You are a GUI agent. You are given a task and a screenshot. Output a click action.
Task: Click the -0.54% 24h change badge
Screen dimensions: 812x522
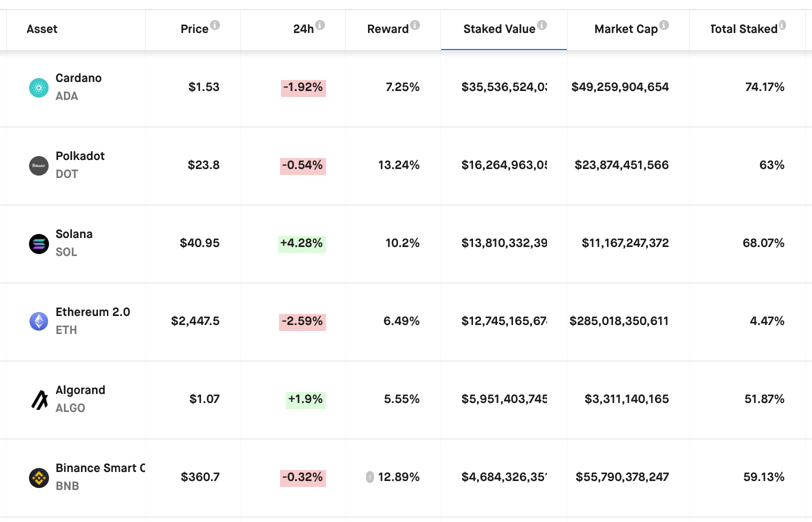point(303,165)
